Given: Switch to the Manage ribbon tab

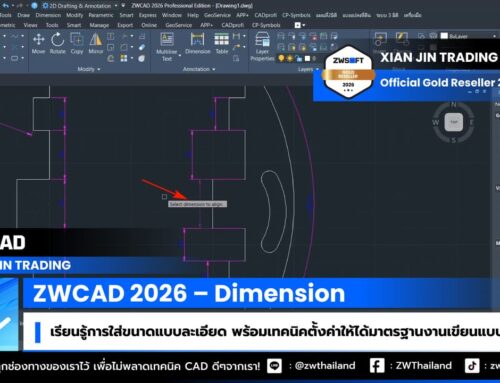Looking at the screenshot, I should click(99, 25).
